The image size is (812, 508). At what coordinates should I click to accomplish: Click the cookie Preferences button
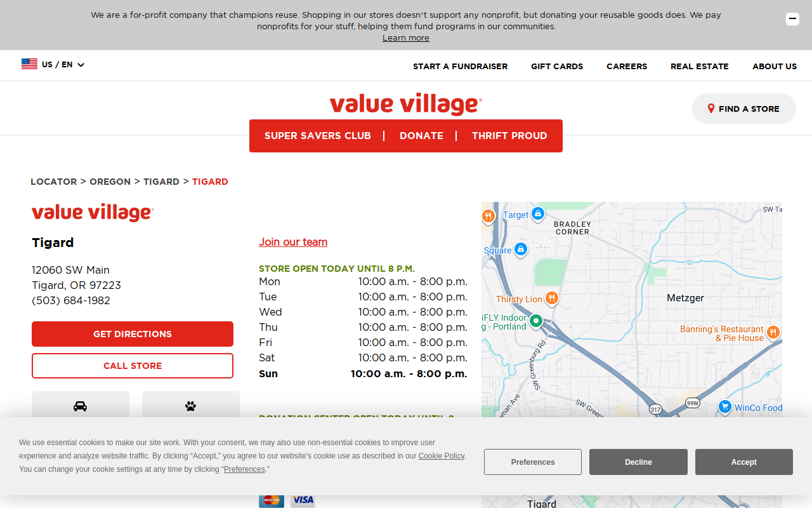pos(533,462)
